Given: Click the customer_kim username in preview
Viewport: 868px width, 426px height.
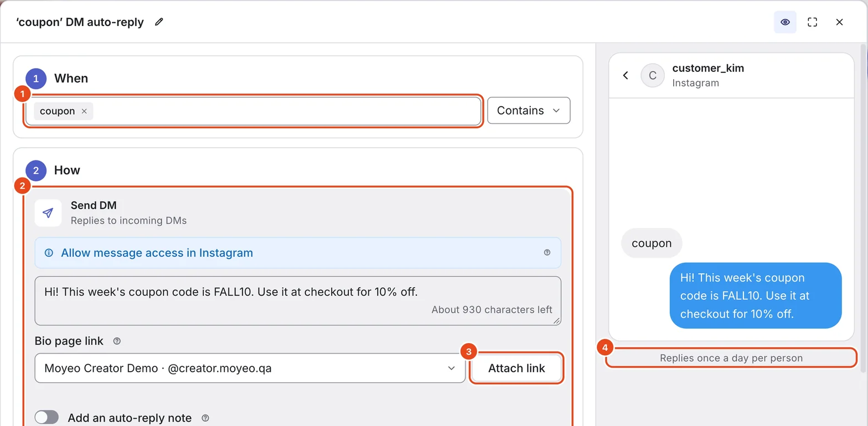Looking at the screenshot, I should tap(708, 68).
